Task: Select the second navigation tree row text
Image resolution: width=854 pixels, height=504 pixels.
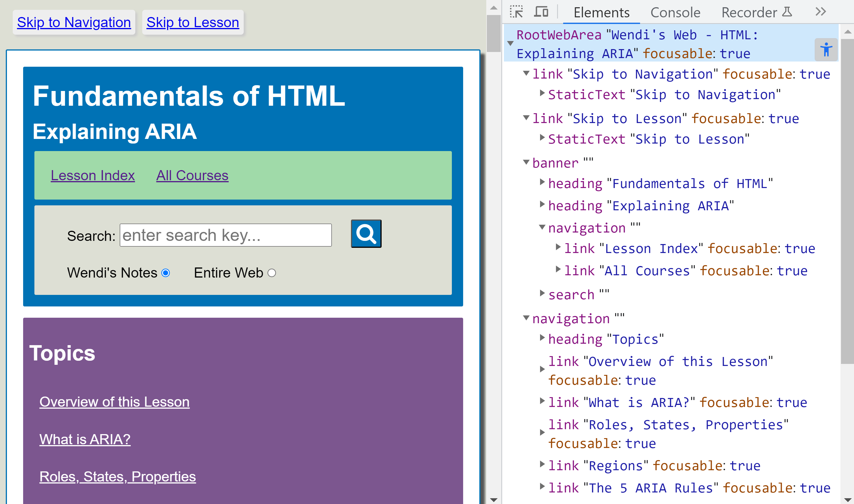Action: pos(578,319)
